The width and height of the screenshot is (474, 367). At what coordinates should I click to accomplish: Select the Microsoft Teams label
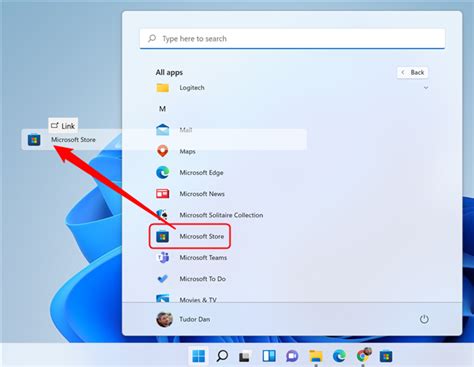(203, 257)
